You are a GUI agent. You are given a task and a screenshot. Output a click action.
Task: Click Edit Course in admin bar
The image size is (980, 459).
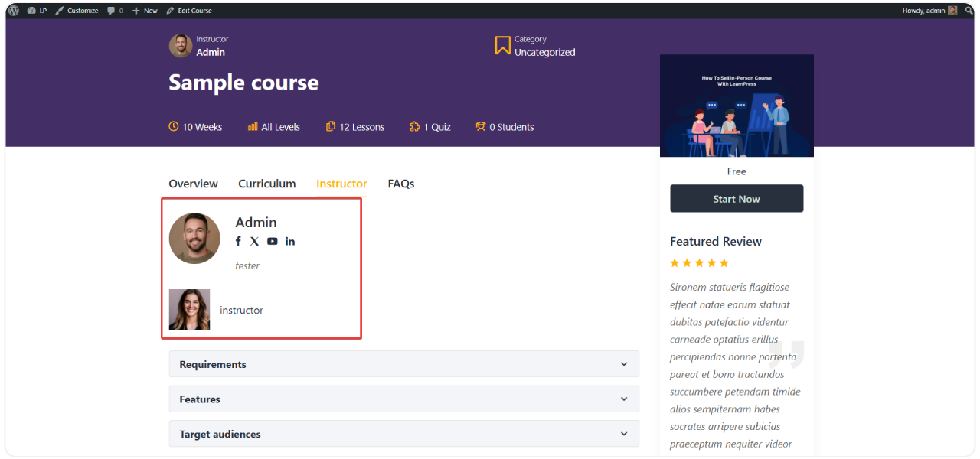[189, 11]
